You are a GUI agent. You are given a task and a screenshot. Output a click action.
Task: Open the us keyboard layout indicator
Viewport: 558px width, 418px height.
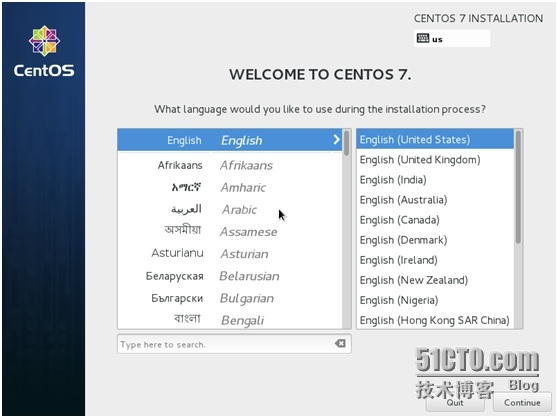[x=452, y=38]
